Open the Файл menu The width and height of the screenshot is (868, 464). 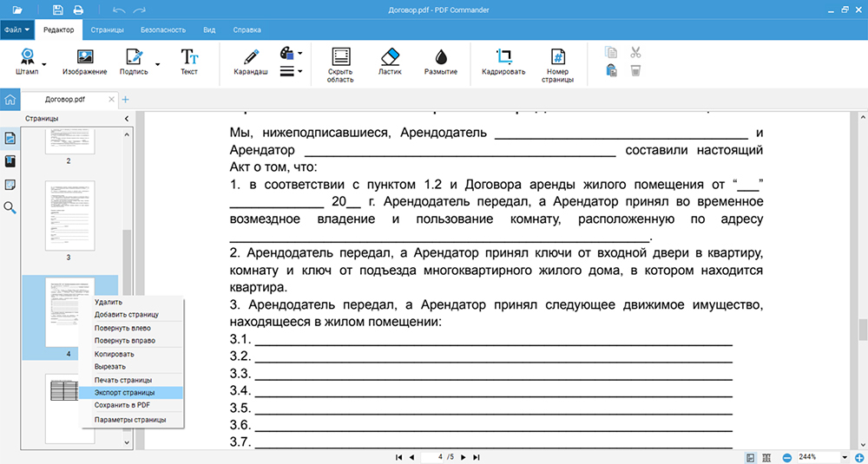point(17,29)
